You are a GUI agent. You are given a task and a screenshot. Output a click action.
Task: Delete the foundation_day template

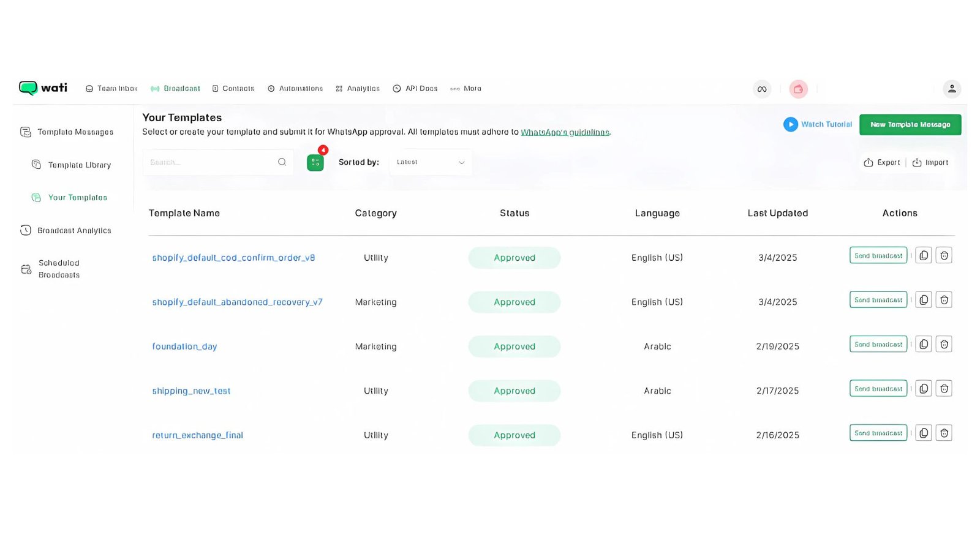(x=944, y=344)
